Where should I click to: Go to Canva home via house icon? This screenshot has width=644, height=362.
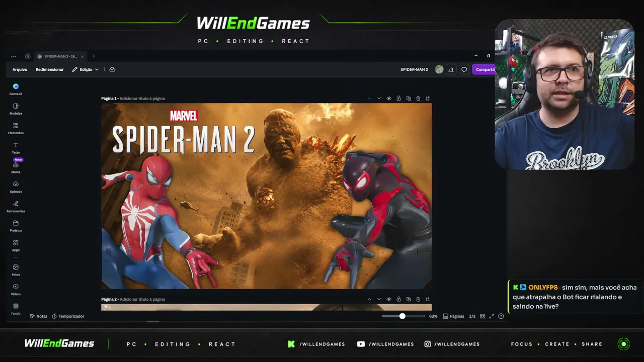click(28, 56)
